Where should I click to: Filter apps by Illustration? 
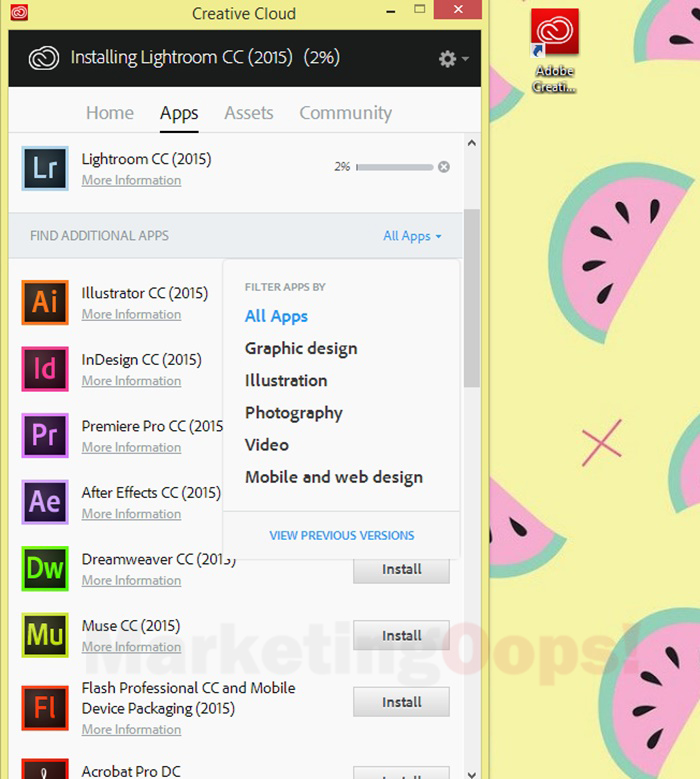286,381
